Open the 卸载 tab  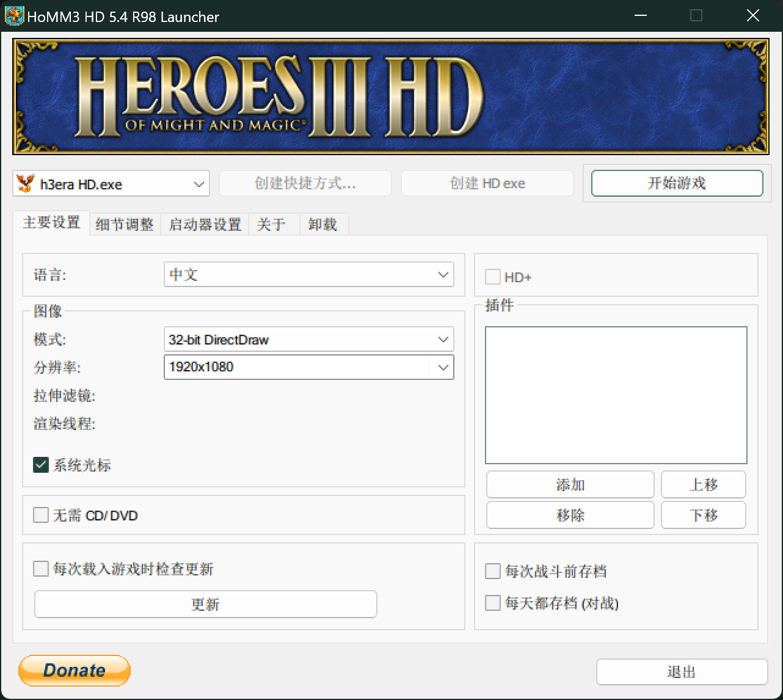click(323, 225)
